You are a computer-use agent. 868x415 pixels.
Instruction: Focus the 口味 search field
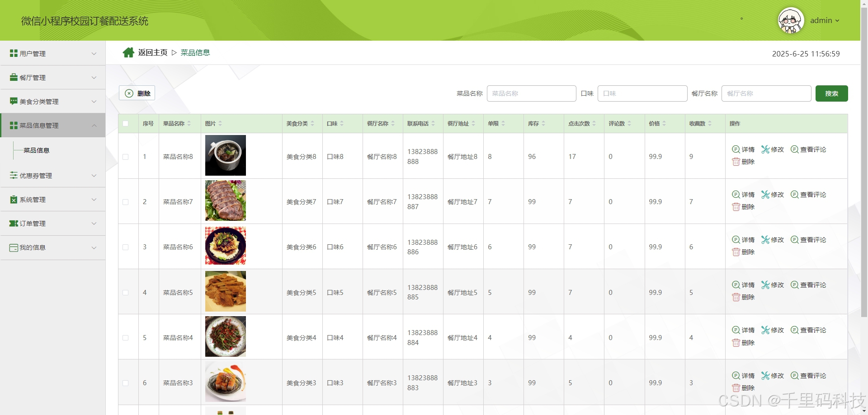[642, 93]
